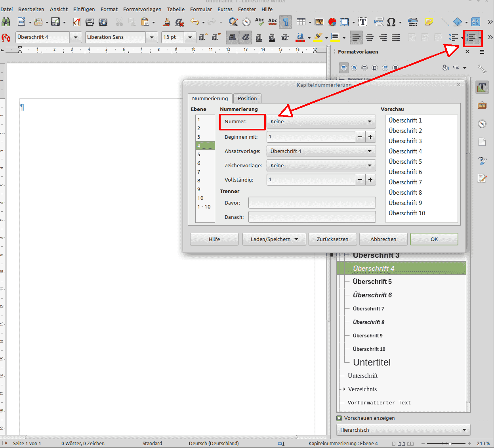Open the Formatvorlagen menu
494x448 pixels.
point(142,9)
